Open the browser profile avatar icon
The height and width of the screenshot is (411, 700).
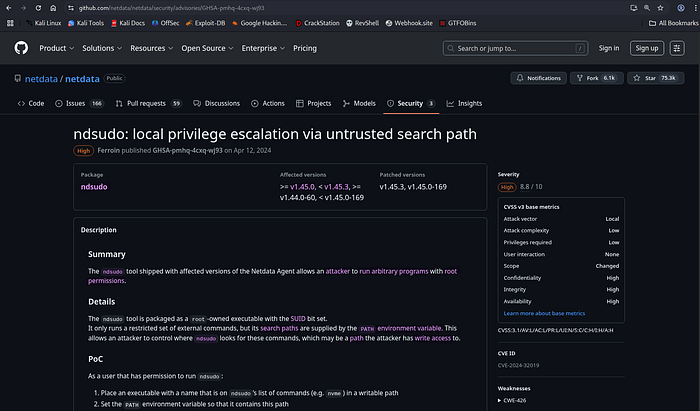681,8
